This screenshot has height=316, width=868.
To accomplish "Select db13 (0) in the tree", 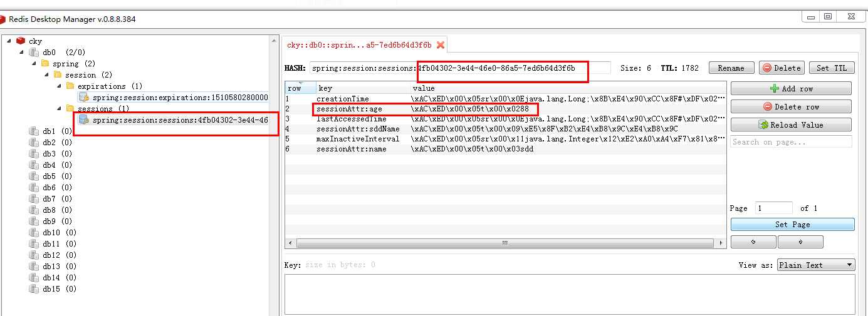I will tap(60, 267).
